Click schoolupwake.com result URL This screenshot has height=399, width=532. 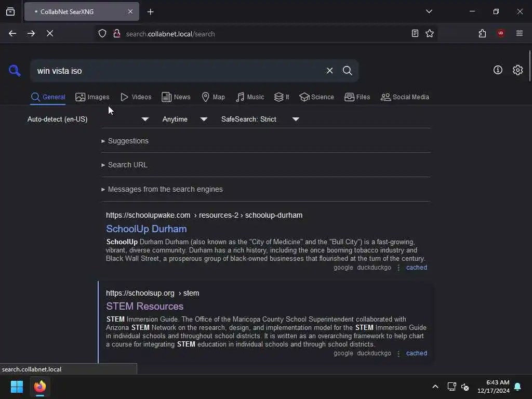click(204, 215)
